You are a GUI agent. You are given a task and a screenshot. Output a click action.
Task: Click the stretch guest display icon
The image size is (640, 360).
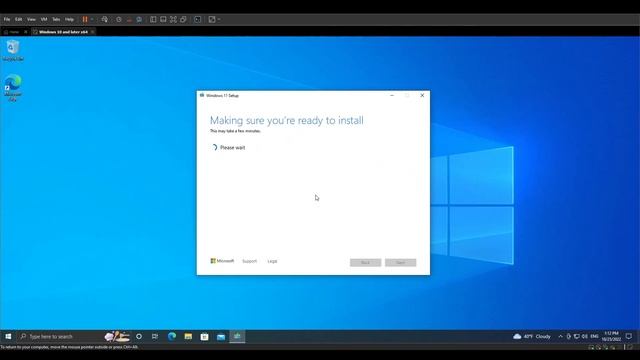(x=212, y=19)
